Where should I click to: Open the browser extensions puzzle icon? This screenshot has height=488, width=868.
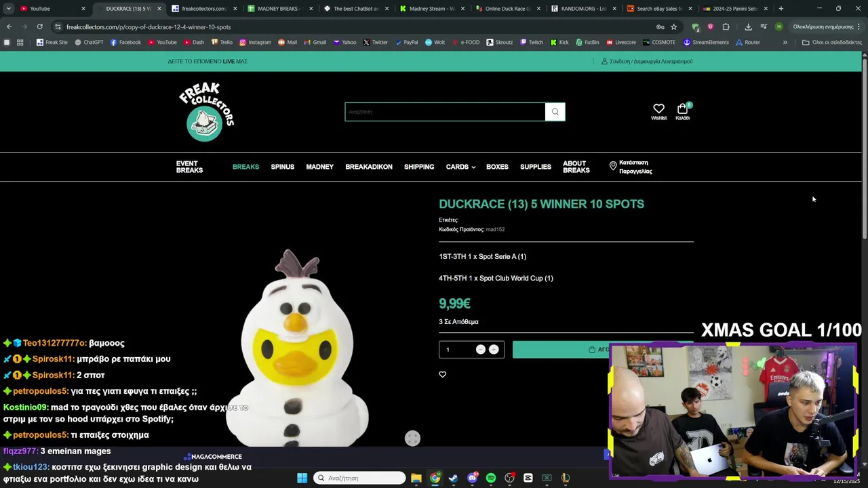pyautogui.click(x=726, y=27)
